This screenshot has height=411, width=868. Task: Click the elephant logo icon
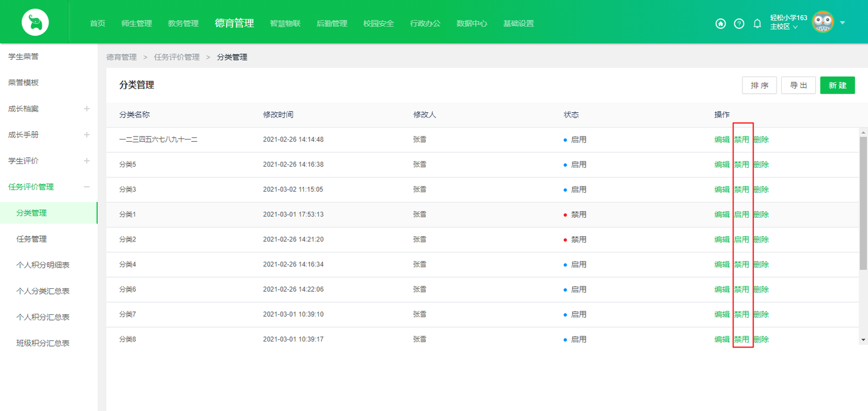(x=35, y=23)
